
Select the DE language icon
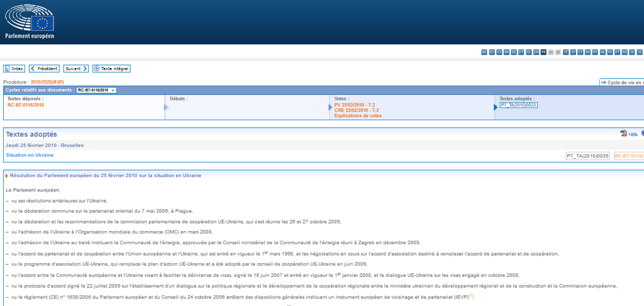pos(514,52)
